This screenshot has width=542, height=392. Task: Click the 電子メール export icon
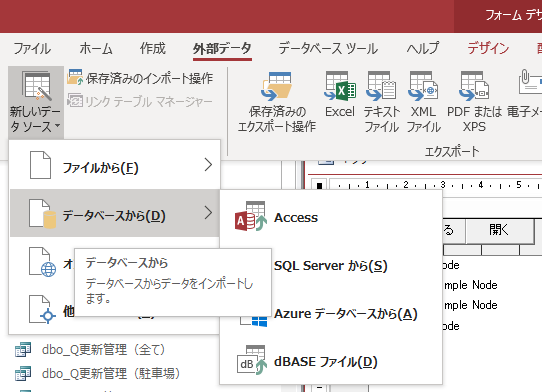[530, 82]
